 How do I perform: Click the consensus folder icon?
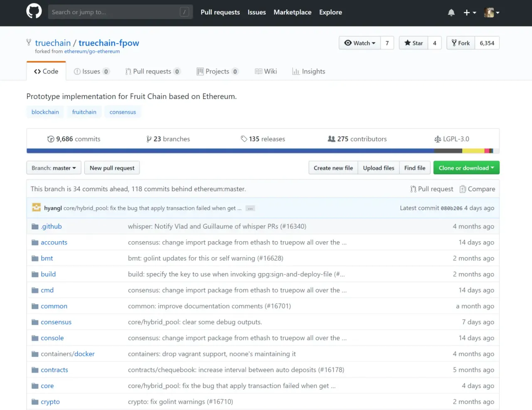pos(35,322)
